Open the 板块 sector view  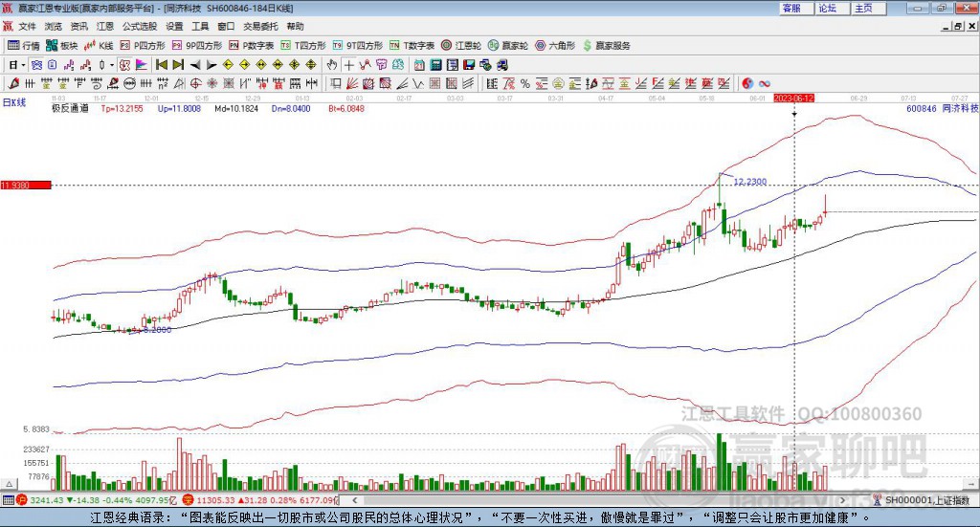[x=61, y=46]
